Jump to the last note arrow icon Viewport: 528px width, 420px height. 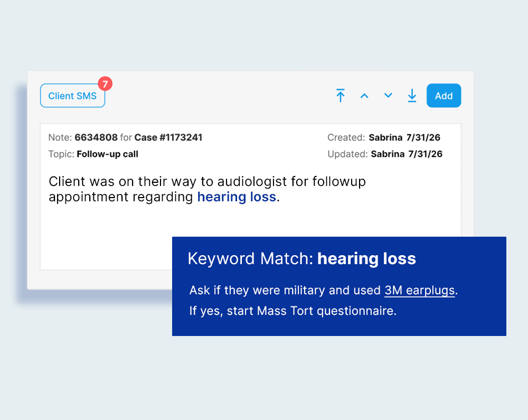coord(412,96)
